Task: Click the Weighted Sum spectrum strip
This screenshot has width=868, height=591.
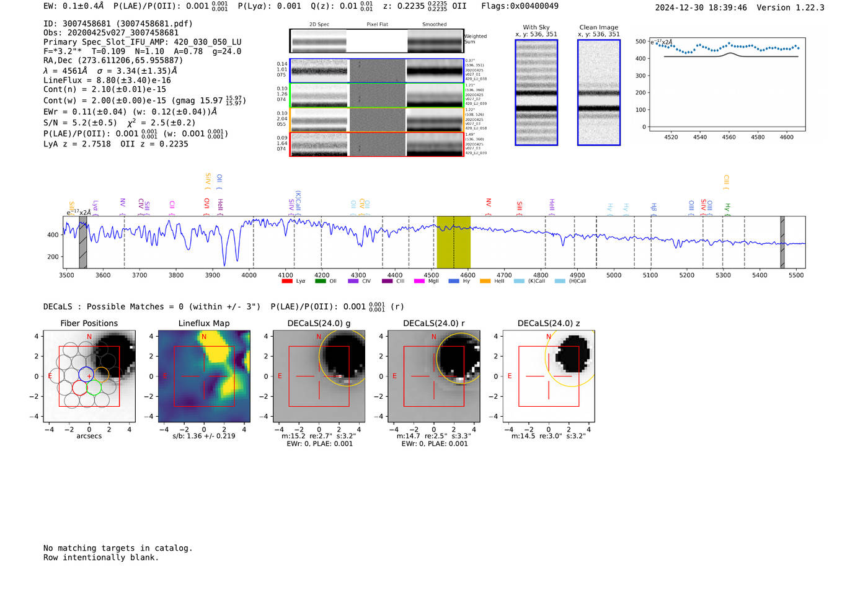Action: pos(377,41)
